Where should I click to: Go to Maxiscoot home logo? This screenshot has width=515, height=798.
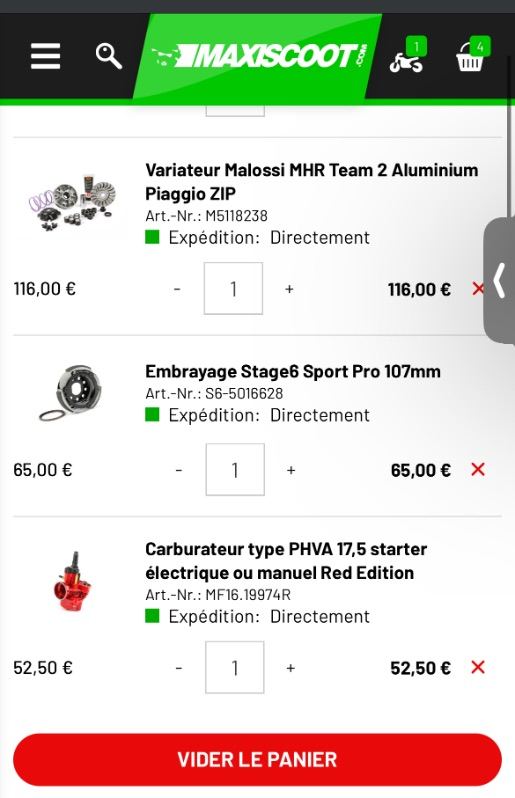pyautogui.click(x=259, y=56)
